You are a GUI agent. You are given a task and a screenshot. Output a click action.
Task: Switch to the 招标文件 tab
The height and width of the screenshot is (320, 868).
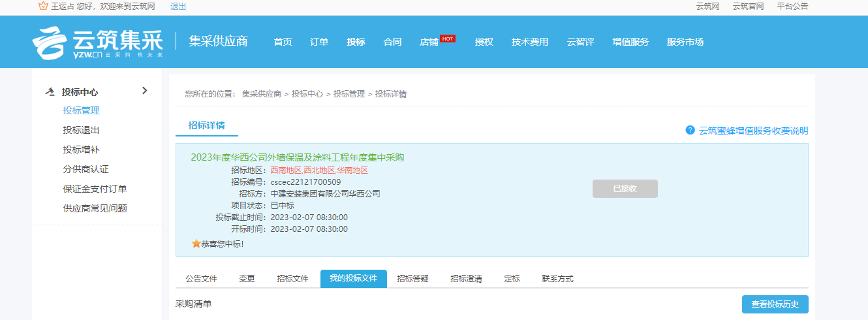coord(292,279)
